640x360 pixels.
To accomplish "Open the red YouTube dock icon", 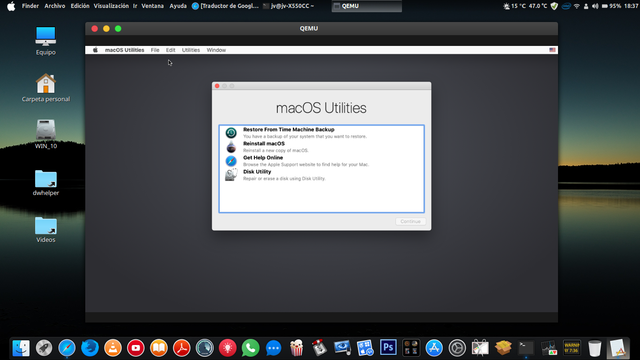I will (136, 348).
